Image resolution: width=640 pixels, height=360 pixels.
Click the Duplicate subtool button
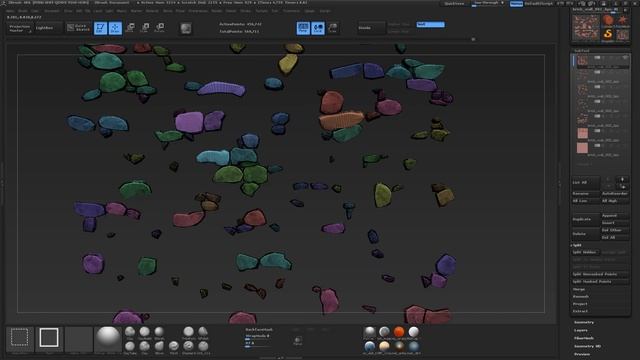(x=586, y=219)
